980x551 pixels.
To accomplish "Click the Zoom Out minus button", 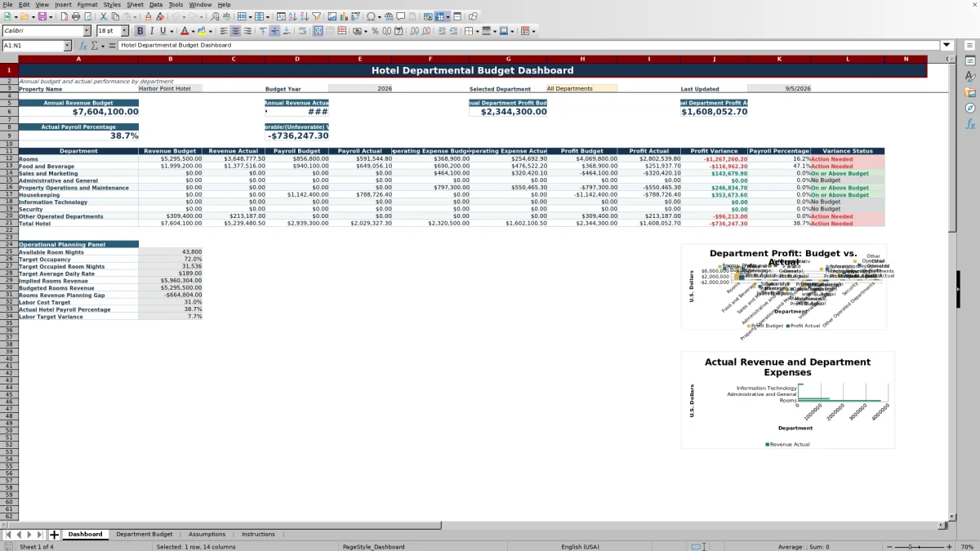I will click(x=888, y=547).
